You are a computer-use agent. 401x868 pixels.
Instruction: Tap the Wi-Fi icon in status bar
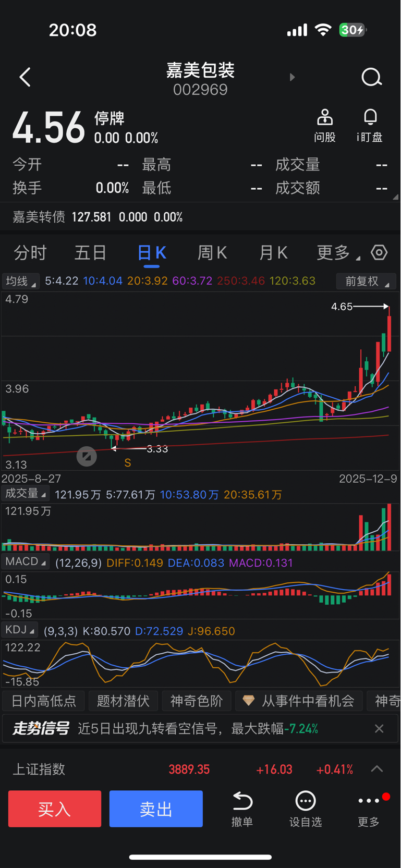(x=323, y=30)
